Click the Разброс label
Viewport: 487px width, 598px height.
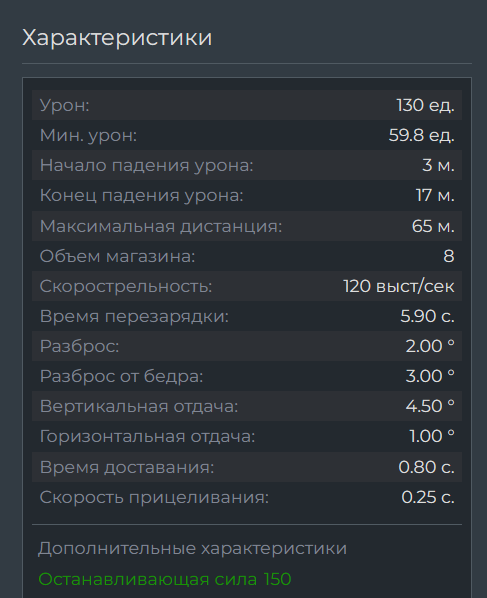tap(79, 346)
